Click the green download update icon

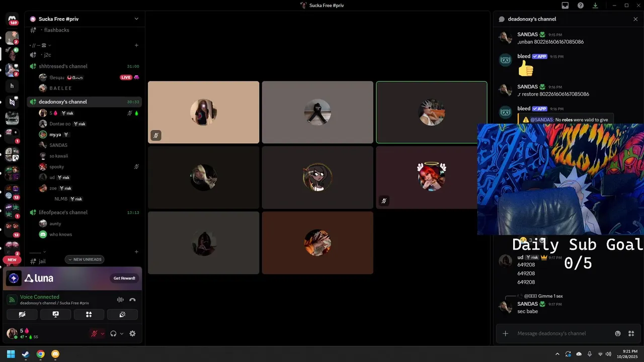pyautogui.click(x=595, y=6)
